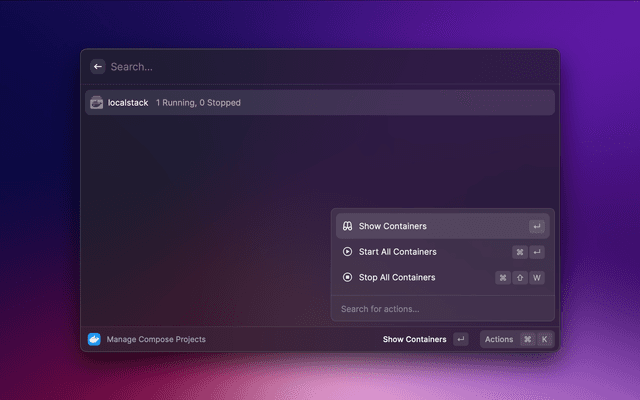Click the back arrow button
Image resolution: width=640 pixels, height=400 pixels.
click(x=98, y=67)
